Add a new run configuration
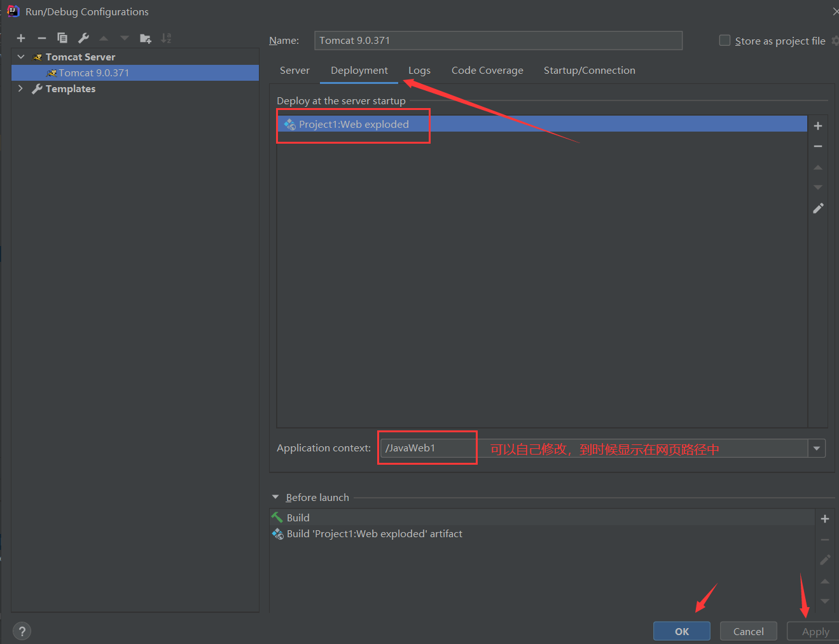This screenshot has height=644, width=839. (21, 38)
